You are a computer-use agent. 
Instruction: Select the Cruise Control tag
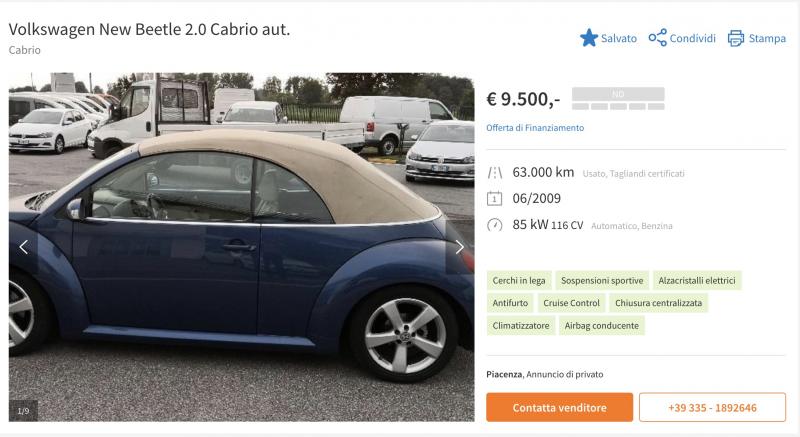[571, 303]
